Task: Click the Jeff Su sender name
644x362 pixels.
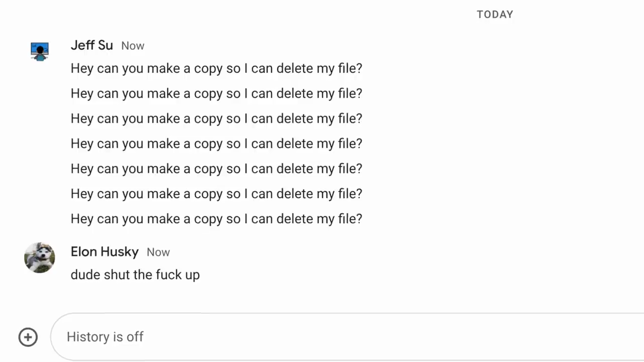Action: [x=92, y=45]
